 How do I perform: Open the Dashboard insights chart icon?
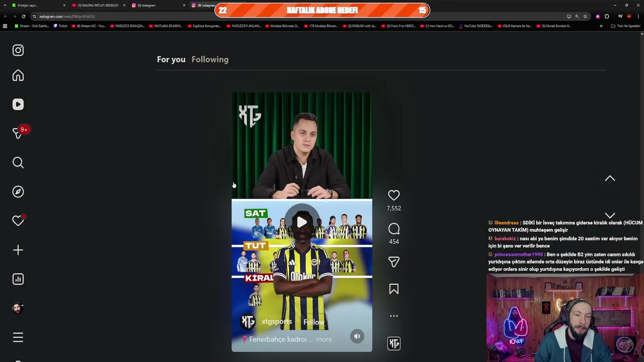[18, 279]
